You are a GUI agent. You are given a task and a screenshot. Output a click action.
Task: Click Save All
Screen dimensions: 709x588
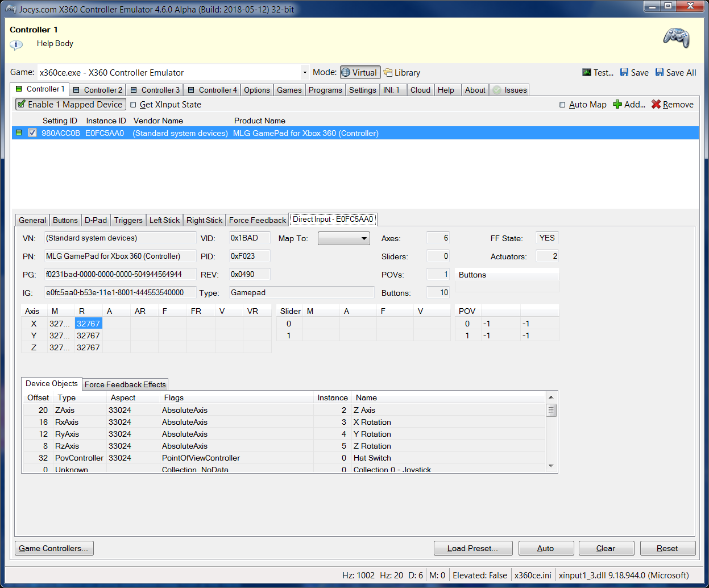point(675,73)
